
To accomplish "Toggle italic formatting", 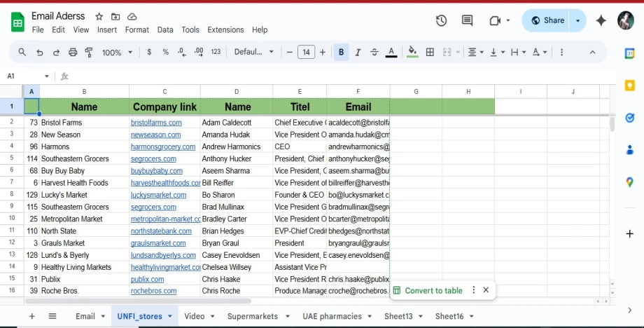I will pyautogui.click(x=358, y=52).
